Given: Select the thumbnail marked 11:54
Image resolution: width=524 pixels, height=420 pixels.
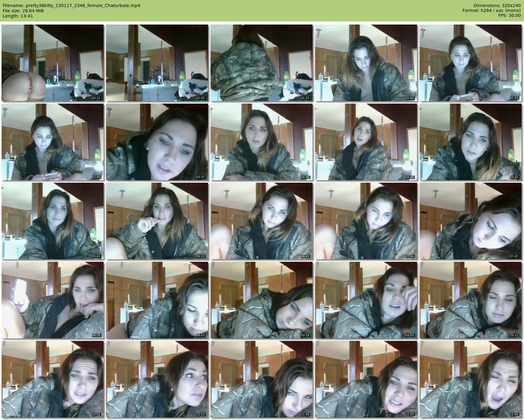Looking at the screenshot, I should 262,379.
